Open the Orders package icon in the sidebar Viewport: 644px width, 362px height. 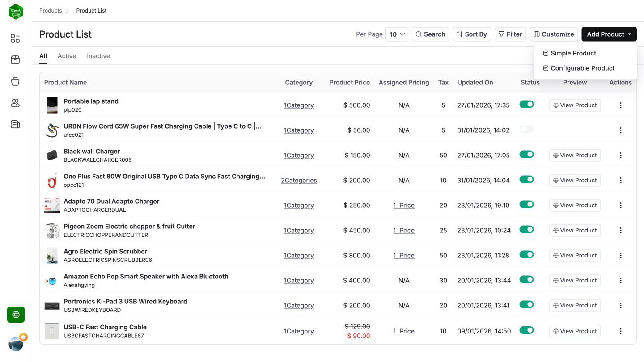point(15,60)
